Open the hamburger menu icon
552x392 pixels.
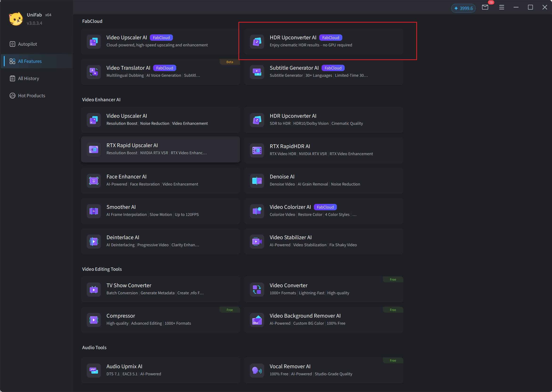[x=502, y=8]
